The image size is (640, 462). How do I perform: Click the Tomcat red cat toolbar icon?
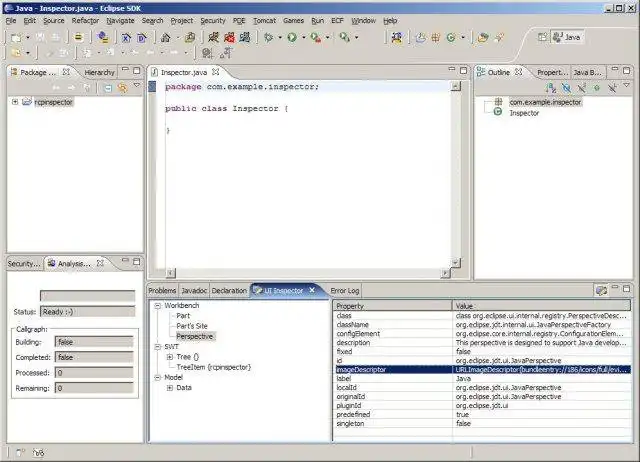click(x=229, y=38)
